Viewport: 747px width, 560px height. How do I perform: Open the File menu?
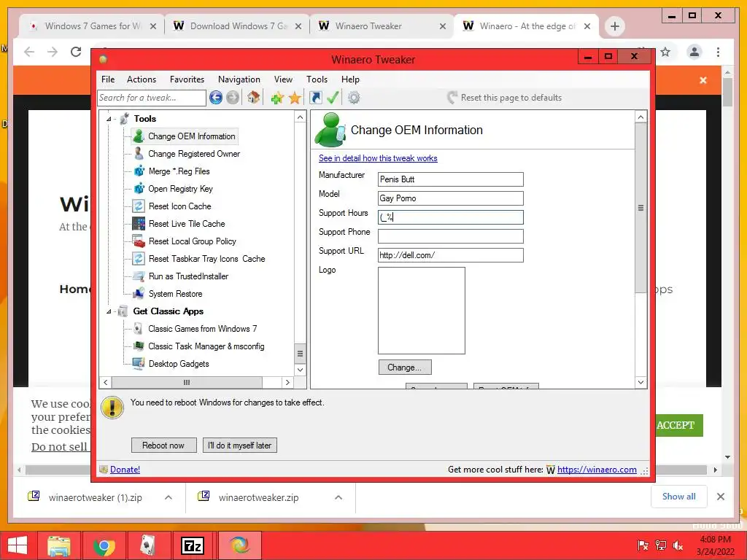108,79
